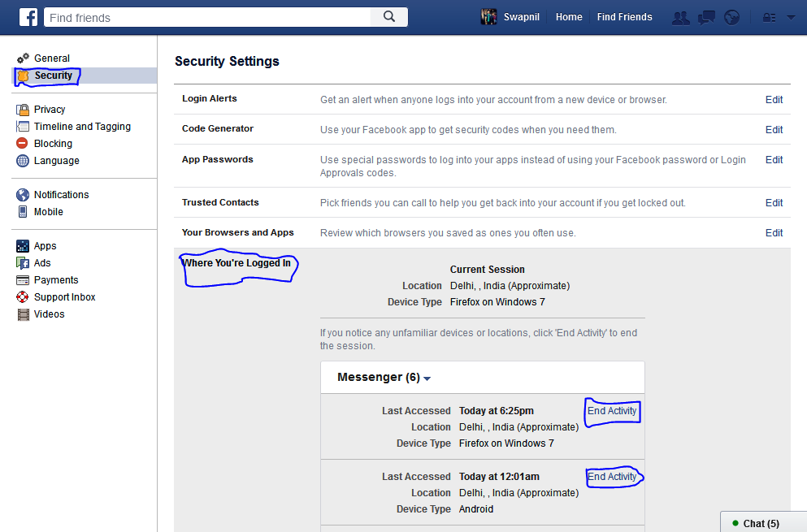Screen dimensions: 807x532
Task: Click the Facebook logo icon
Action: click(x=28, y=17)
